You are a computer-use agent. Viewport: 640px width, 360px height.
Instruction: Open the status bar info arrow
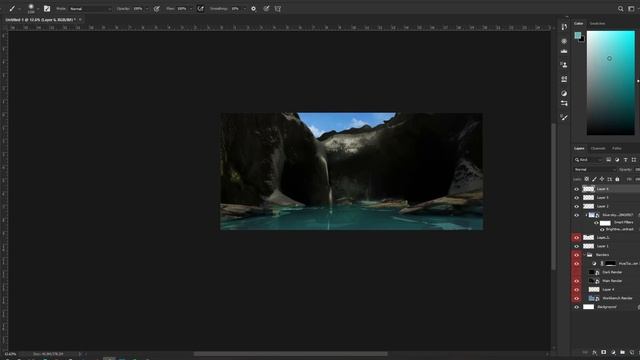[x=80, y=354]
